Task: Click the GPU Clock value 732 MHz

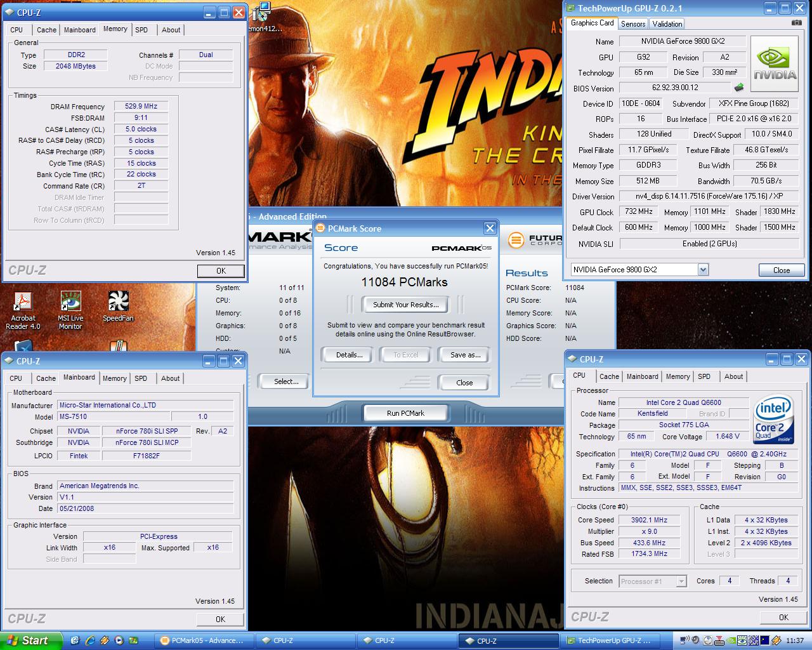Action: [638, 212]
